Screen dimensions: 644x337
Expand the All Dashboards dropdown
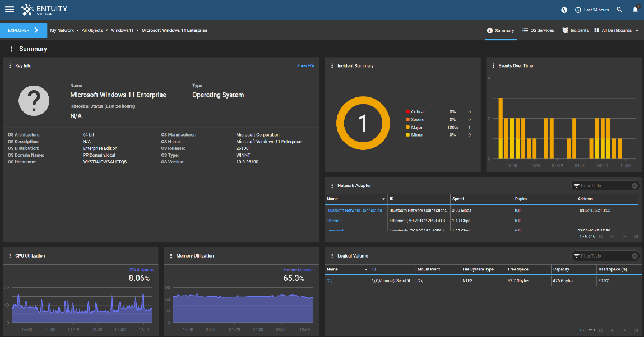tap(617, 30)
